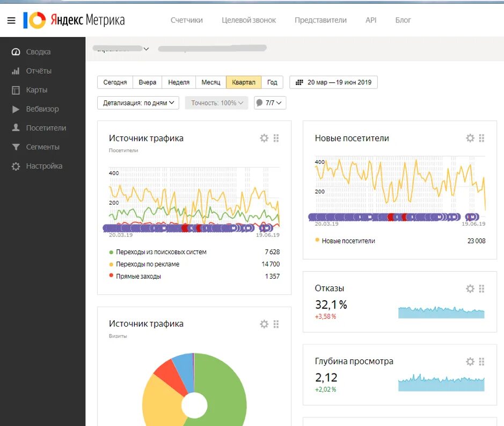Select Год period
The width and height of the screenshot is (504, 426).
click(272, 82)
